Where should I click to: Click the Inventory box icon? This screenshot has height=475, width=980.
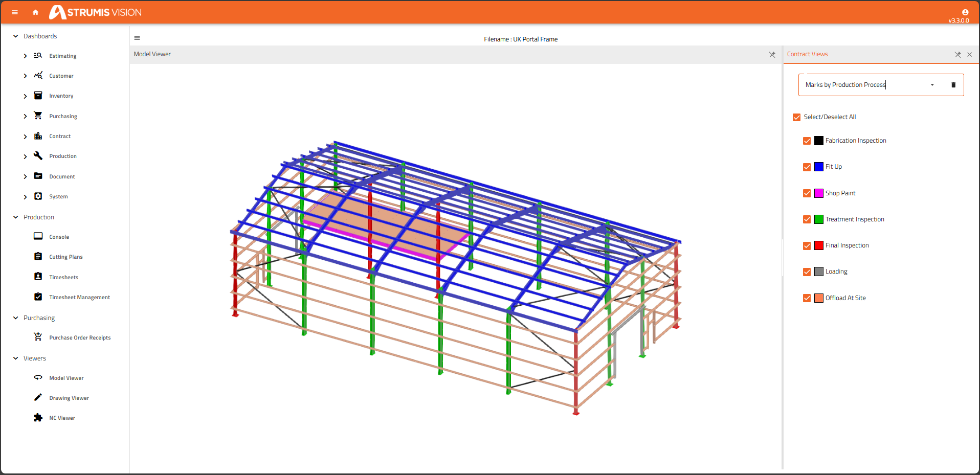point(38,96)
